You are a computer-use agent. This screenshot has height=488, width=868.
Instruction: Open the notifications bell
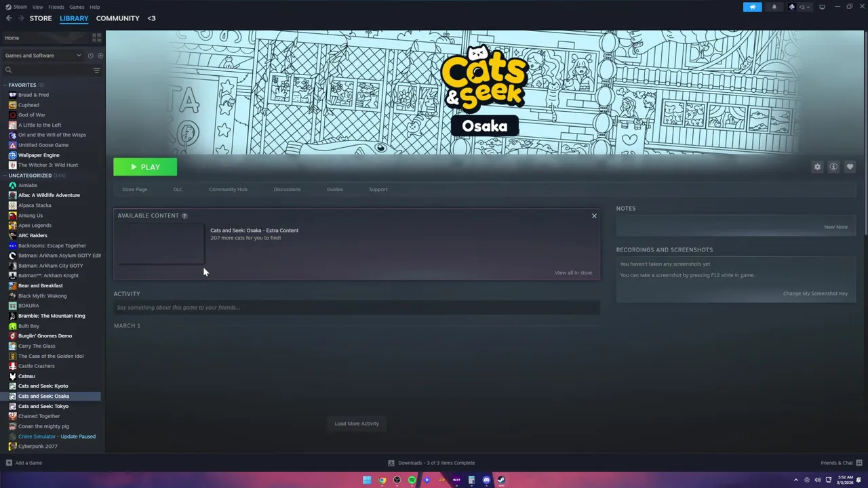click(x=774, y=7)
